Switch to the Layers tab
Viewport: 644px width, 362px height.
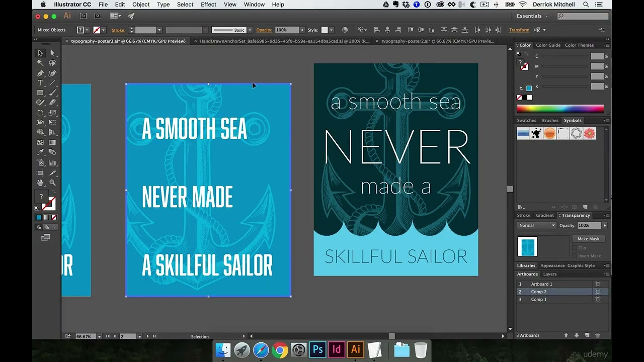(x=550, y=274)
